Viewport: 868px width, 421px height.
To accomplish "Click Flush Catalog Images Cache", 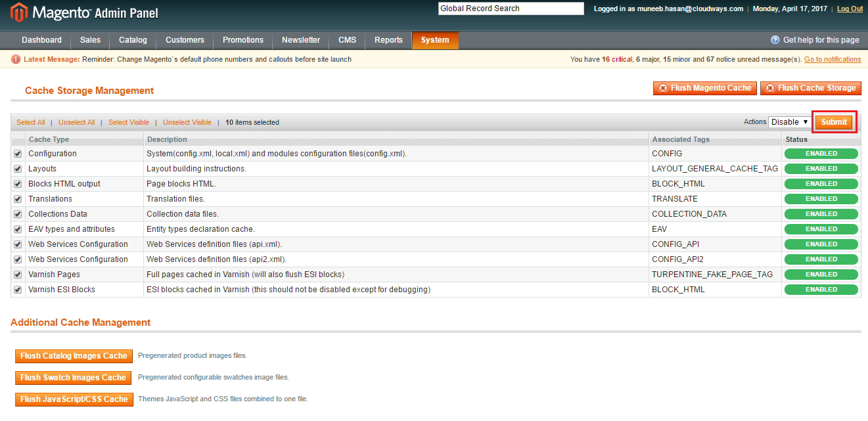I will tap(74, 356).
